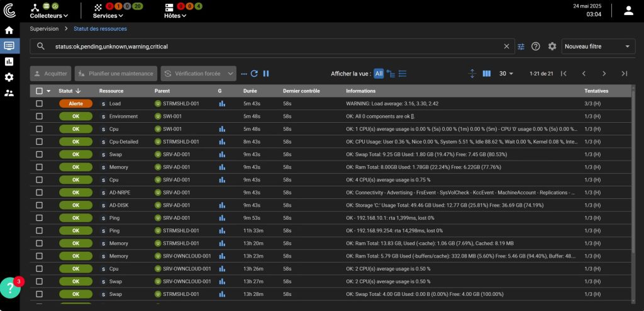The image size is (644, 311).
Task: Switch view to All
Action: tap(379, 74)
